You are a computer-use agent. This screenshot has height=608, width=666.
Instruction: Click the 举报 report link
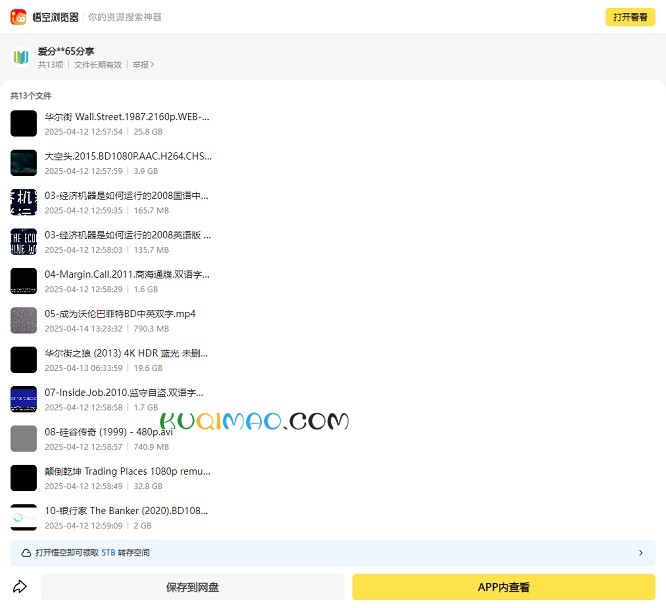(x=143, y=65)
